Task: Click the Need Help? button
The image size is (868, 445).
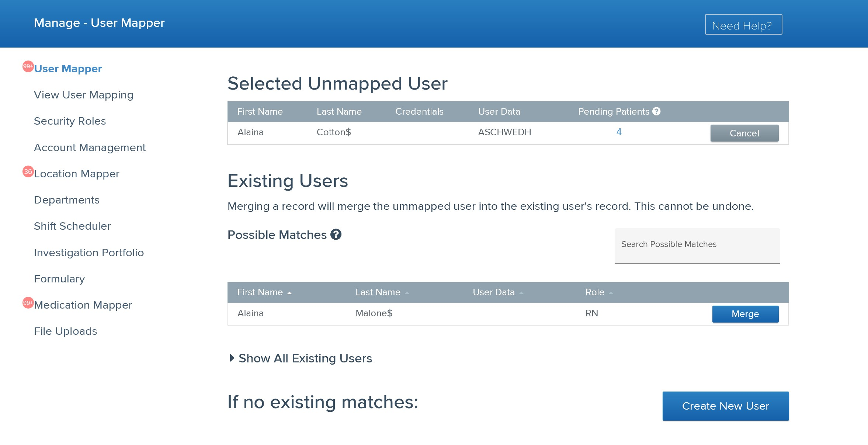Action: tap(743, 25)
